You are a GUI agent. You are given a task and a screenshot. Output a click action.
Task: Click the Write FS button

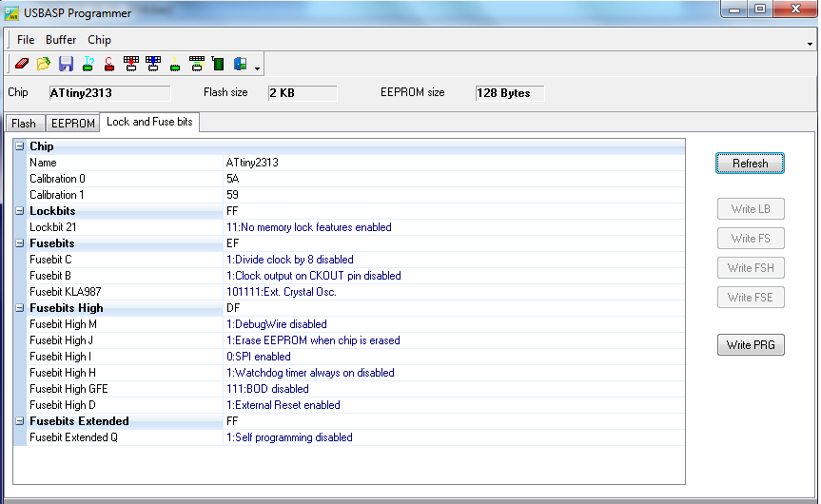point(751,239)
